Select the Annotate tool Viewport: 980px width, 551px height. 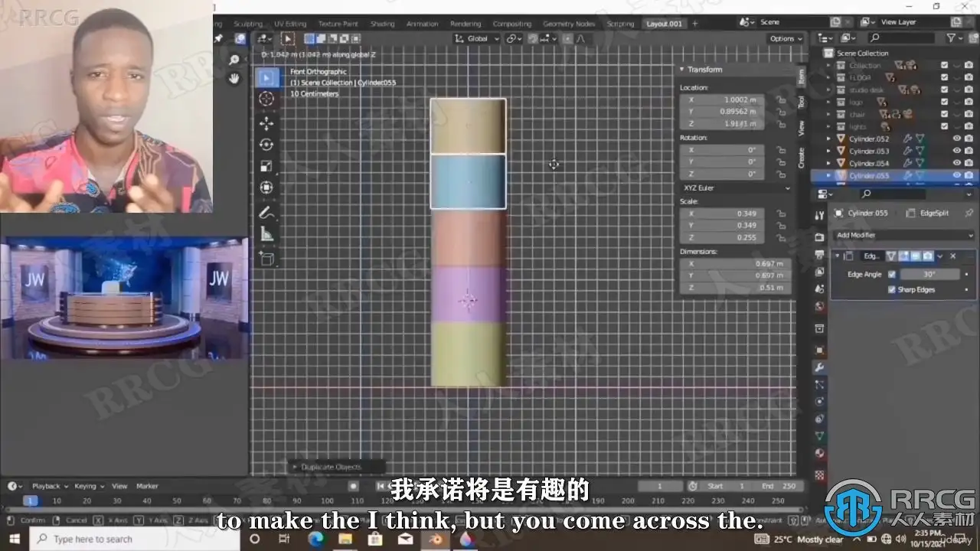click(266, 212)
